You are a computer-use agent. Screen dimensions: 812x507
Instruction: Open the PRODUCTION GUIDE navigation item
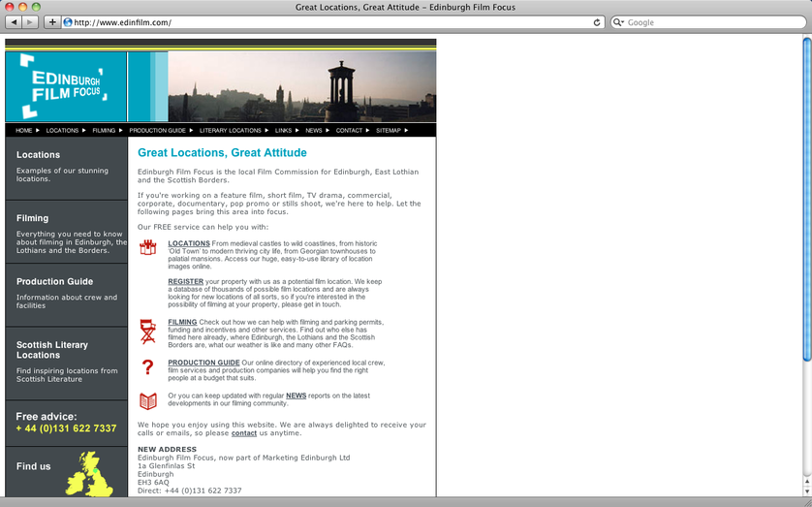(157, 131)
